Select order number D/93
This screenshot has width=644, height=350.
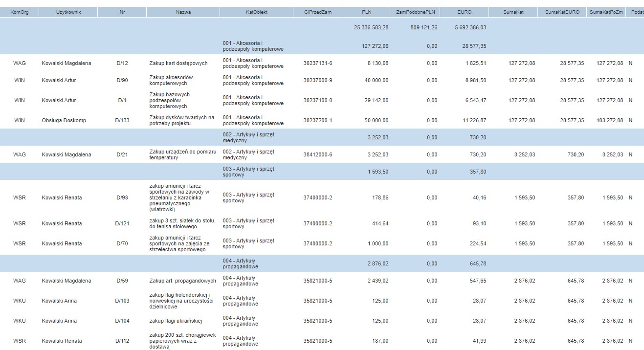[122, 197]
